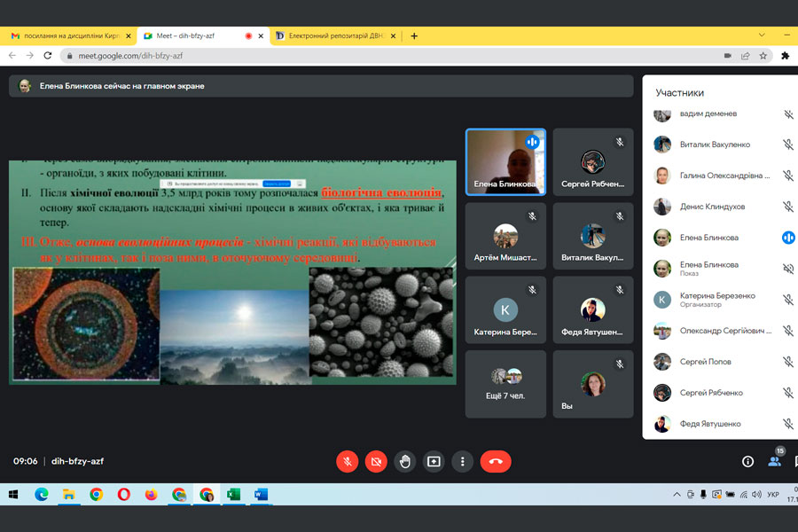Select Катерина Бере... participant tile
Viewport: 798px width, 532px height.
point(505,309)
